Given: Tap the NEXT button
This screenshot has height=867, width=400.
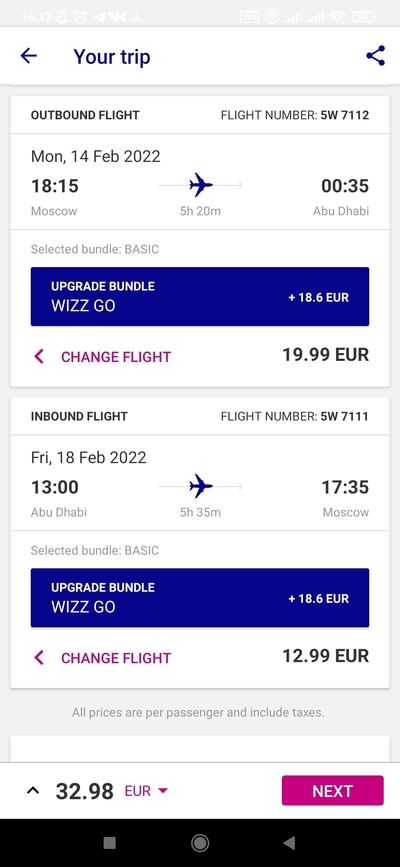Looking at the screenshot, I should [x=333, y=791].
